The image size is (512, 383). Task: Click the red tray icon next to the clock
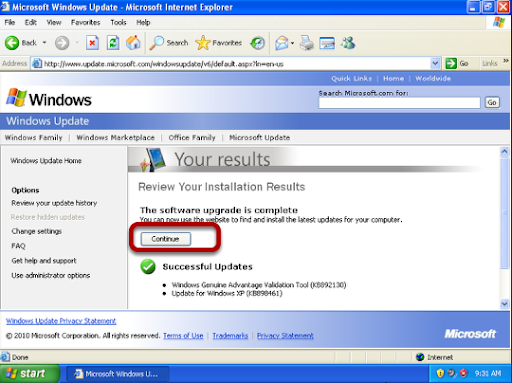[x=463, y=373]
